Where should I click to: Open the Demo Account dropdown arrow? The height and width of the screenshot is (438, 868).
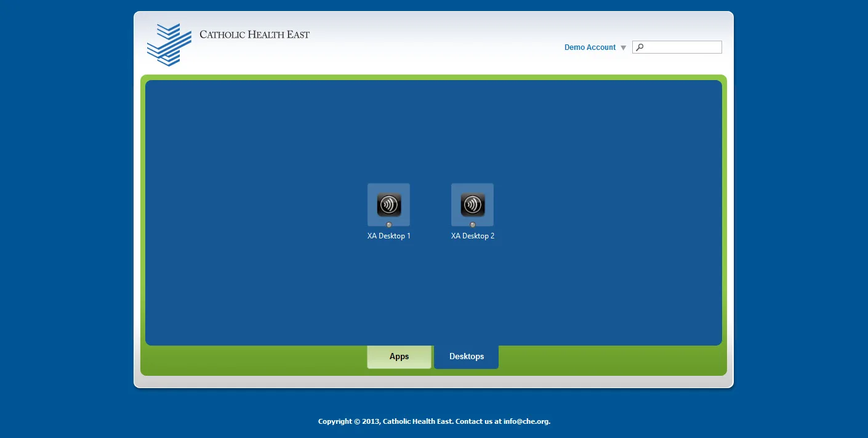[623, 48]
